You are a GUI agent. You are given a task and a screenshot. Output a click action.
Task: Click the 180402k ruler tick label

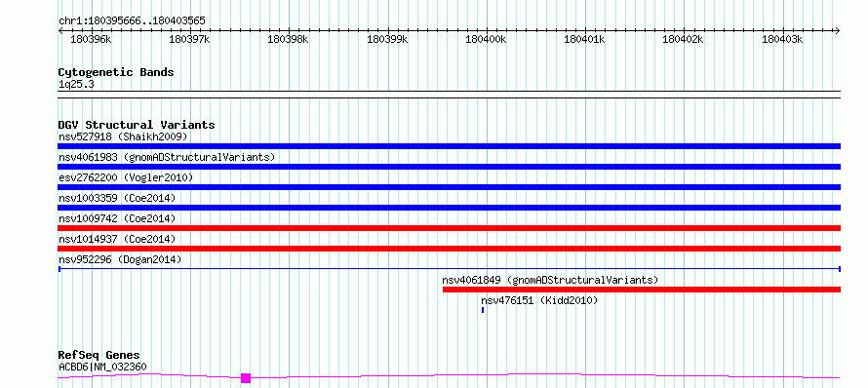[683, 39]
